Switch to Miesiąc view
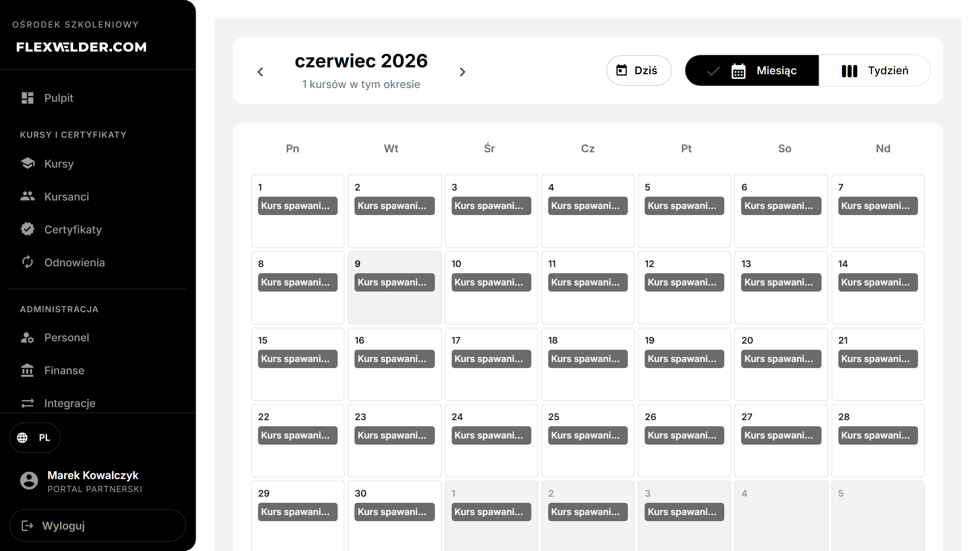Screen dimensions: 980x551 (752, 70)
